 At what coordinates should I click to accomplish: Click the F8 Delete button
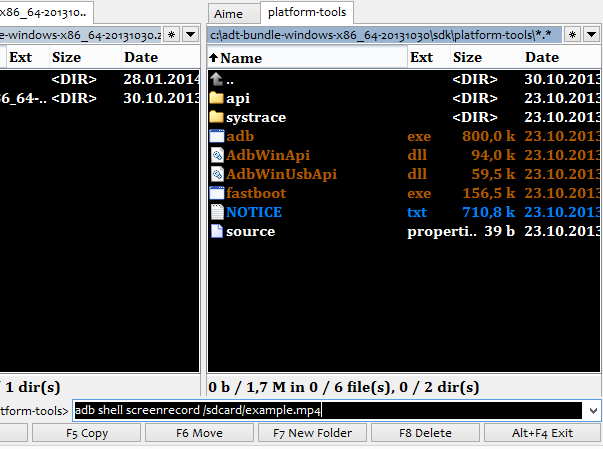[425, 433]
